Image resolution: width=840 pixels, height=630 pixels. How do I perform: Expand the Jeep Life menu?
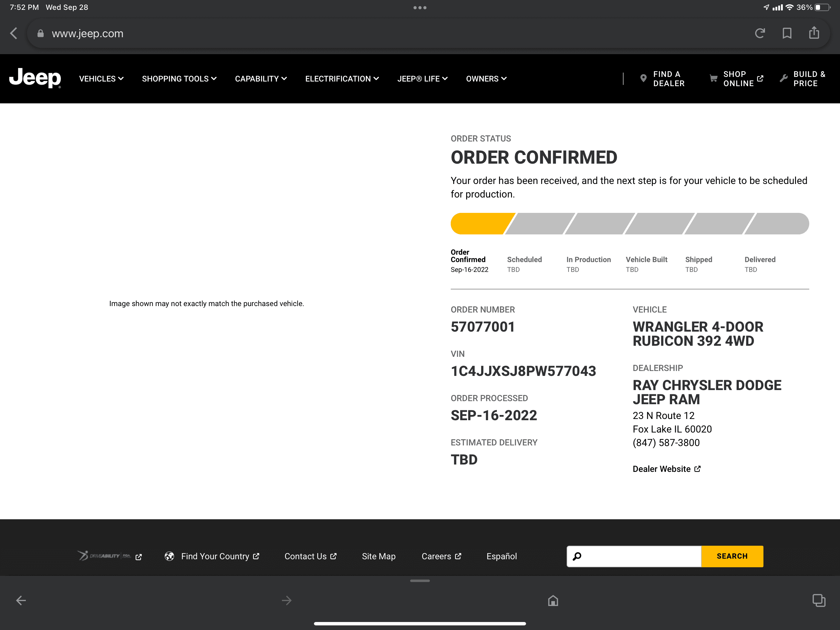click(423, 79)
